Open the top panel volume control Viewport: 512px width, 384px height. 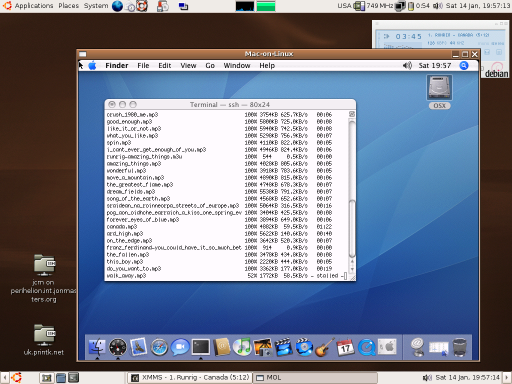coord(438,6)
